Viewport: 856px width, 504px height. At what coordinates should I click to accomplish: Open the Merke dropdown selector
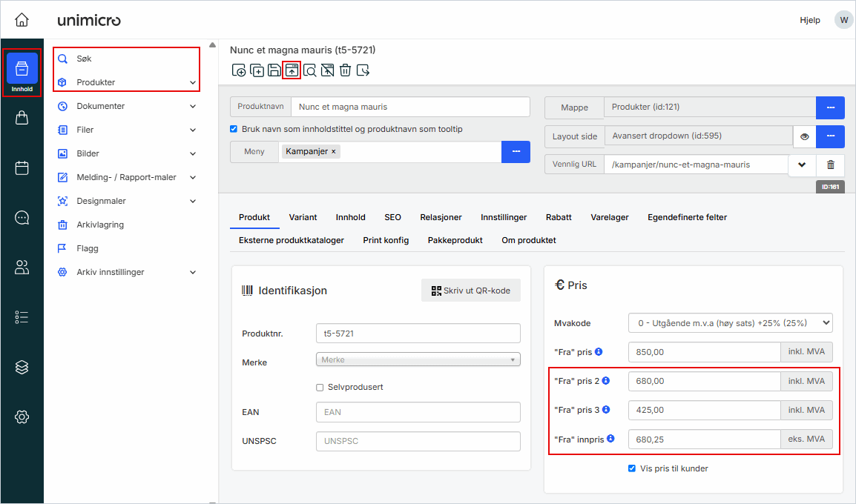click(x=418, y=359)
